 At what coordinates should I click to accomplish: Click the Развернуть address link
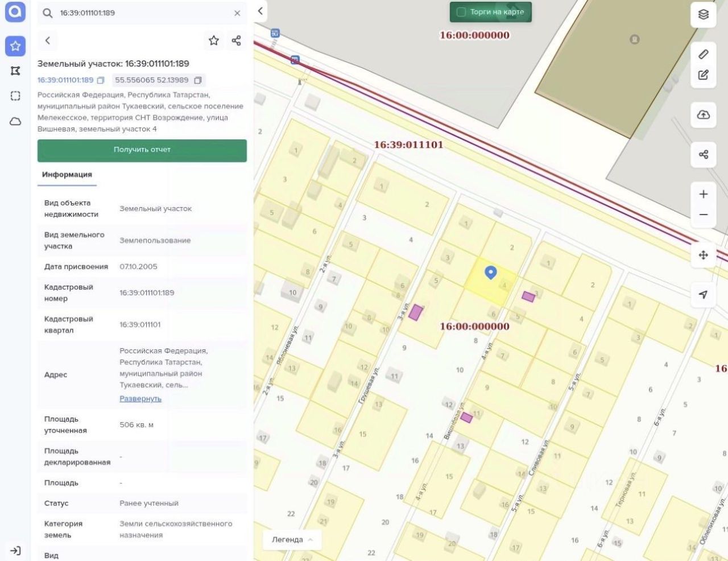click(x=140, y=399)
